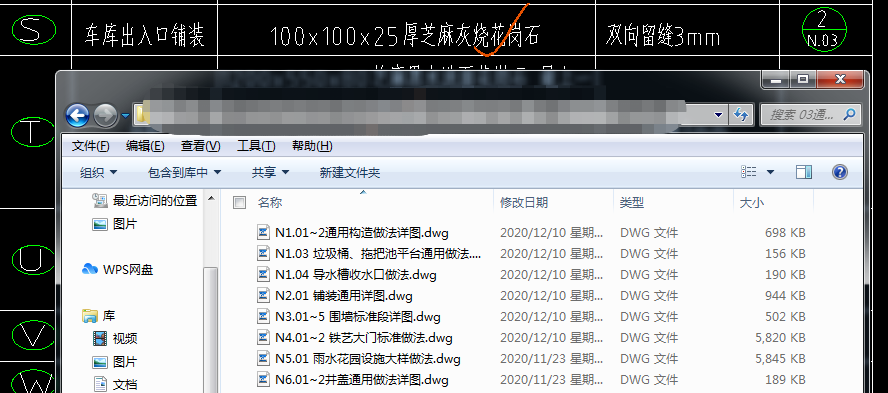The image size is (888, 393).
Task: Open the 组织 dropdown menu
Action: coord(99,173)
